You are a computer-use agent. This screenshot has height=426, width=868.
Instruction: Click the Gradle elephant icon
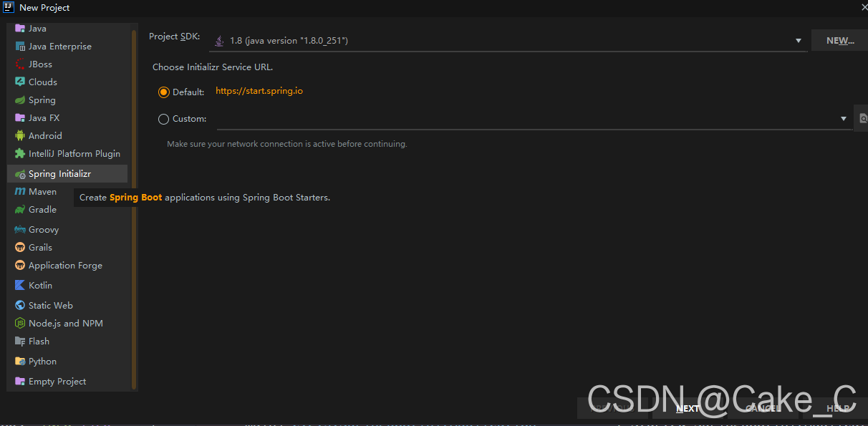tap(20, 210)
